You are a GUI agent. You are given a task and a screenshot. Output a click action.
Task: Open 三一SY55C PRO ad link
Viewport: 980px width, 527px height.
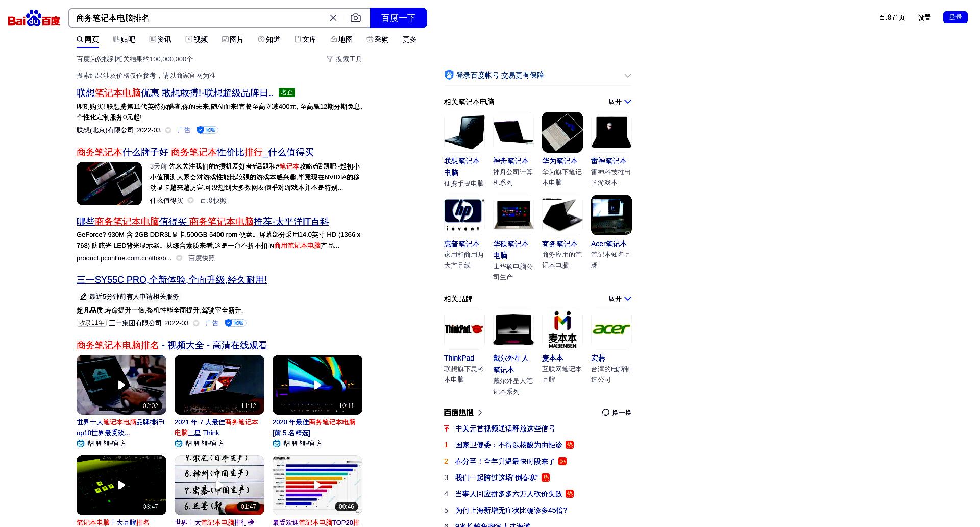[171, 280]
